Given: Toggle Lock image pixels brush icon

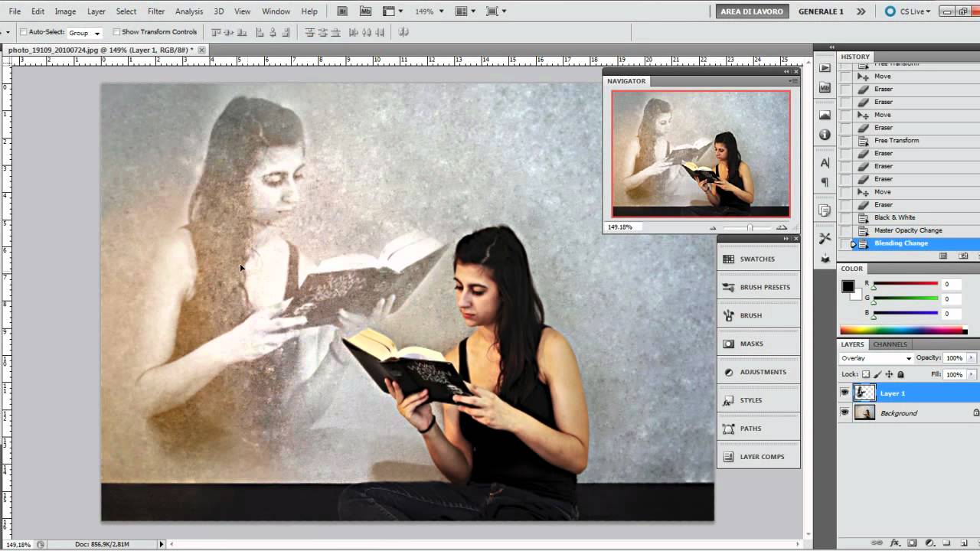Looking at the screenshot, I should pos(877,374).
